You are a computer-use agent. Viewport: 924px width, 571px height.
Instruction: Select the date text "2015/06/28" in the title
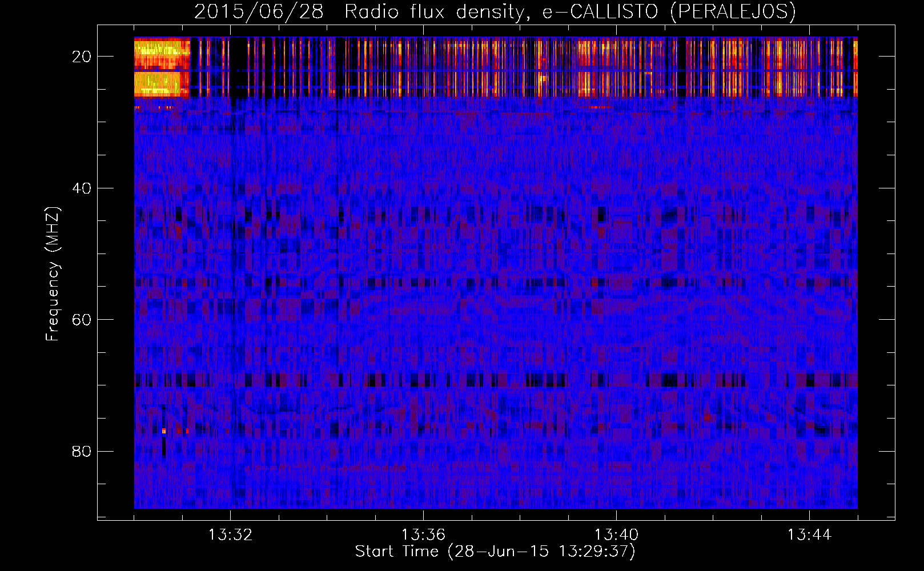[259, 12]
